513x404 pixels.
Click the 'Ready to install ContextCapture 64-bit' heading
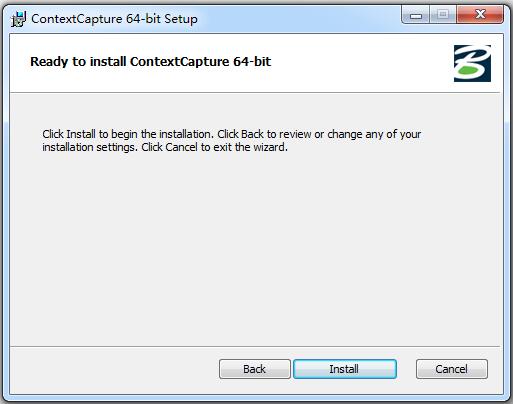coord(151,62)
